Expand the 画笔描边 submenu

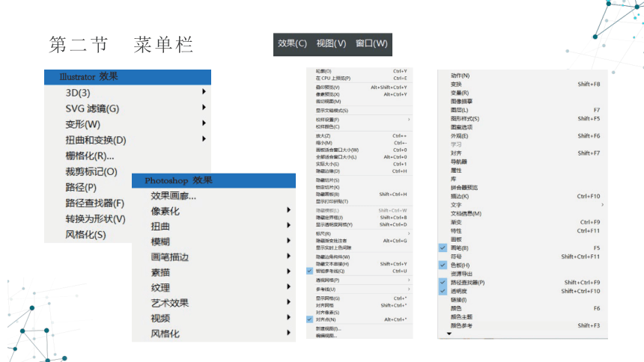tap(213, 257)
